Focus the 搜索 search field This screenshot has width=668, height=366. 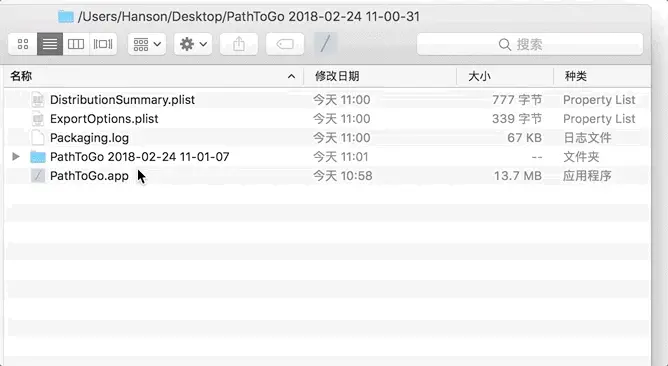(x=530, y=44)
